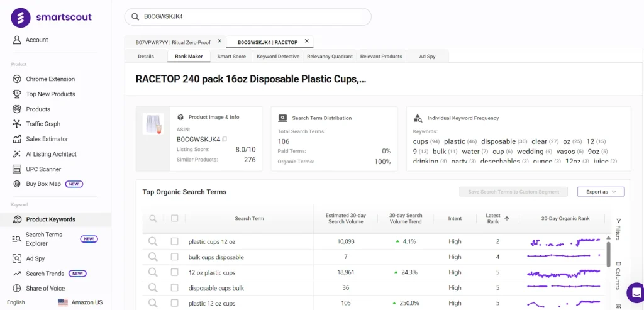Viewport: 644px width, 310px height.
Task: Open the chat support bubble
Action: 636,292
